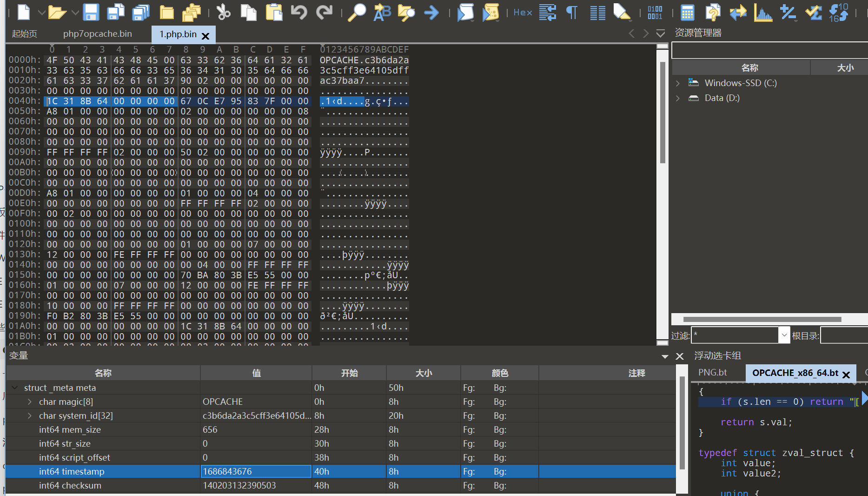The height and width of the screenshot is (496, 868).
Task: Click the Compare Files icon
Action: click(x=712, y=12)
